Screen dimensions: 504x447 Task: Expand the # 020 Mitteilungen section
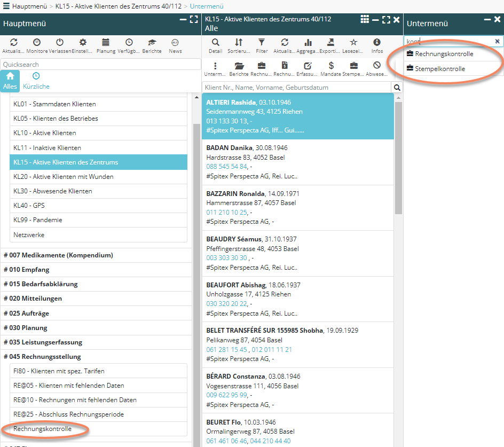pos(33,299)
